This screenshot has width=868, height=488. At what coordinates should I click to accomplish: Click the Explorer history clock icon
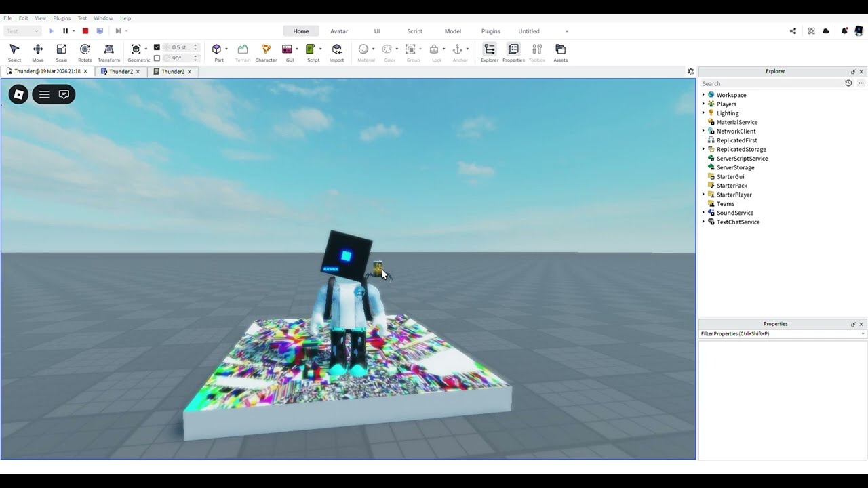(848, 83)
